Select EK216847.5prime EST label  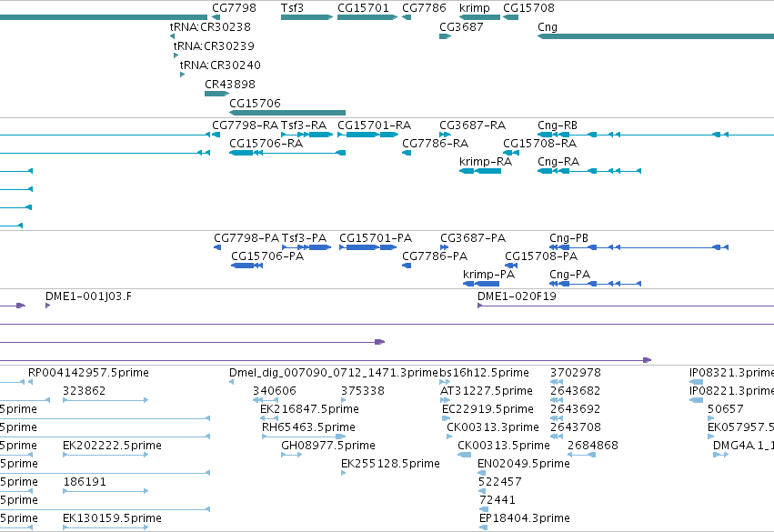coord(309,409)
